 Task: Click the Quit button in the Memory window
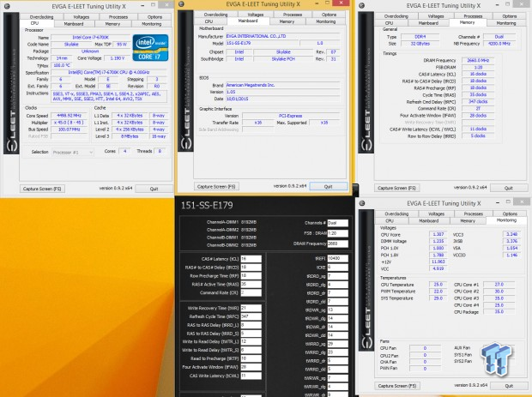[x=509, y=188]
